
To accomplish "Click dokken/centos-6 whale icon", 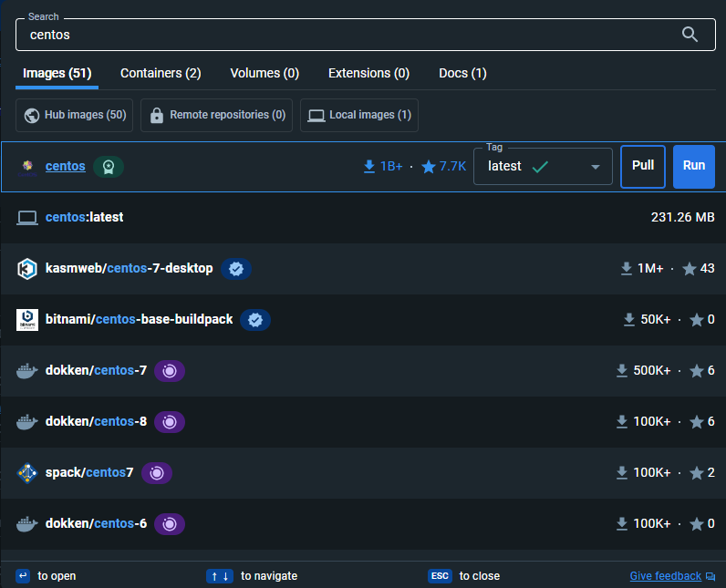I will (27, 523).
